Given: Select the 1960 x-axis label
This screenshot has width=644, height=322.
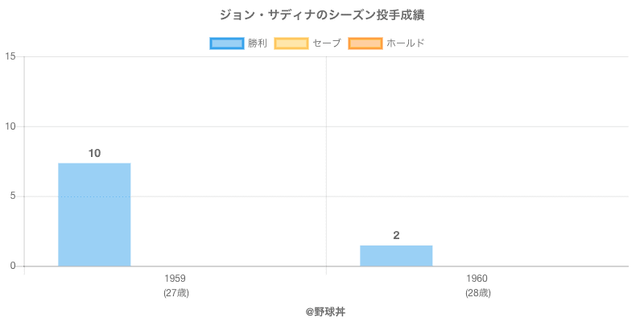Looking at the screenshot, I should coord(477,279).
